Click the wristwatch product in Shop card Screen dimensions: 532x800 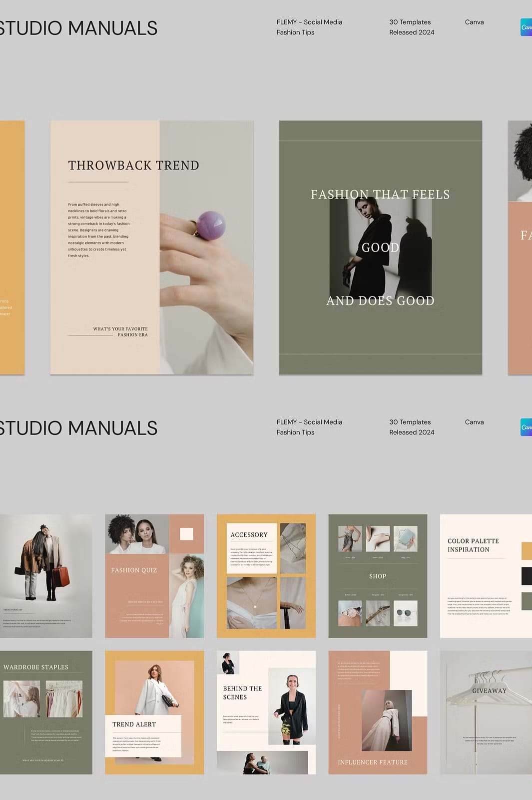pyautogui.click(x=350, y=613)
